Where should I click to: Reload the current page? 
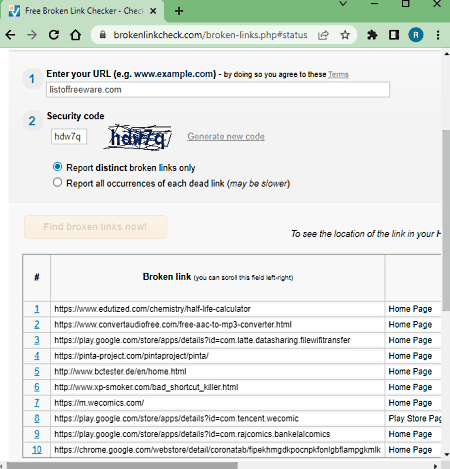coord(54,35)
